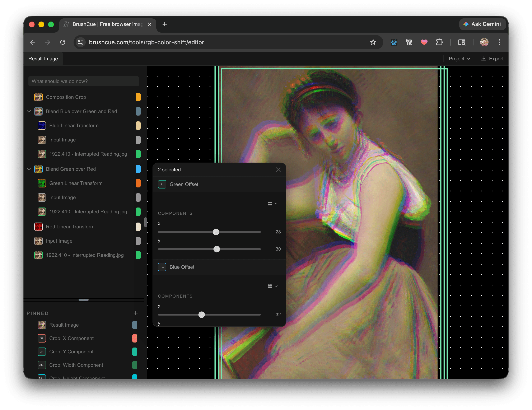The height and width of the screenshot is (410, 532).
Task: Switch to the Result Image tab
Action: tap(43, 59)
